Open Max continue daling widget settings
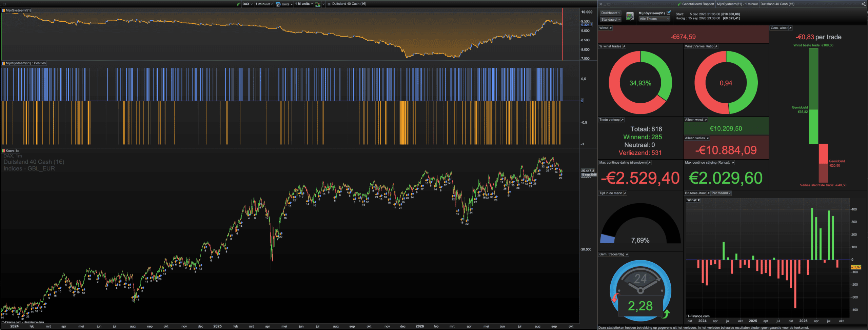The image size is (868, 330). click(x=649, y=163)
